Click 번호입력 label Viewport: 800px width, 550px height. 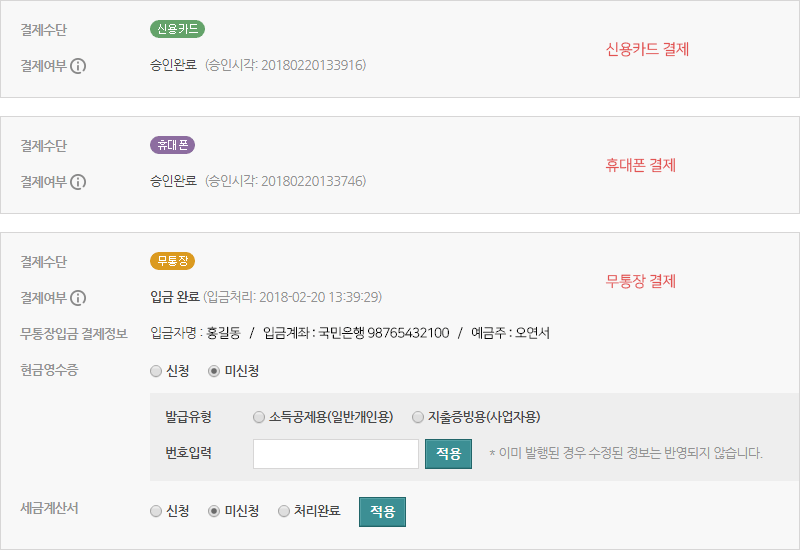coord(188,453)
